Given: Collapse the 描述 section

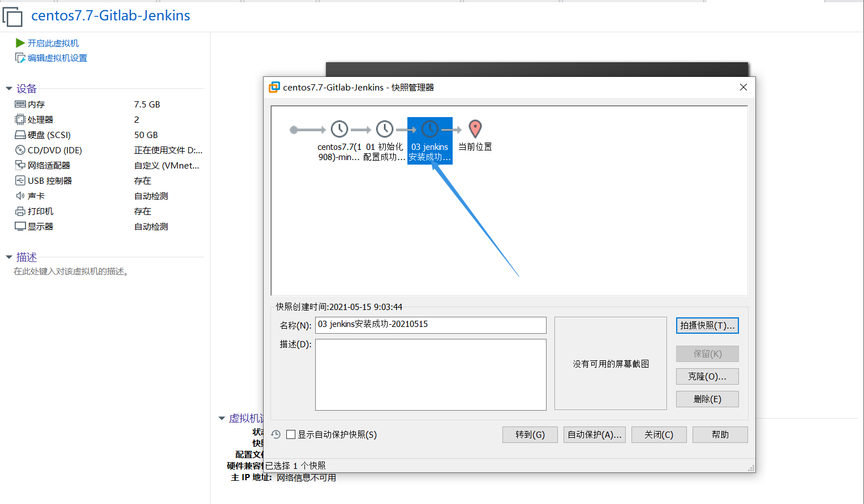Looking at the screenshot, I should click(9, 257).
